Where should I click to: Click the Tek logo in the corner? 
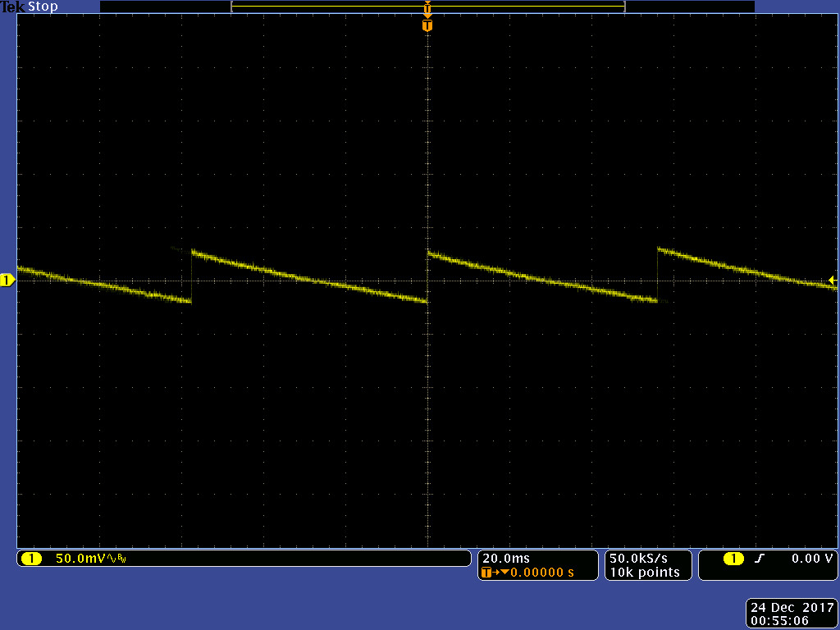click(x=13, y=7)
